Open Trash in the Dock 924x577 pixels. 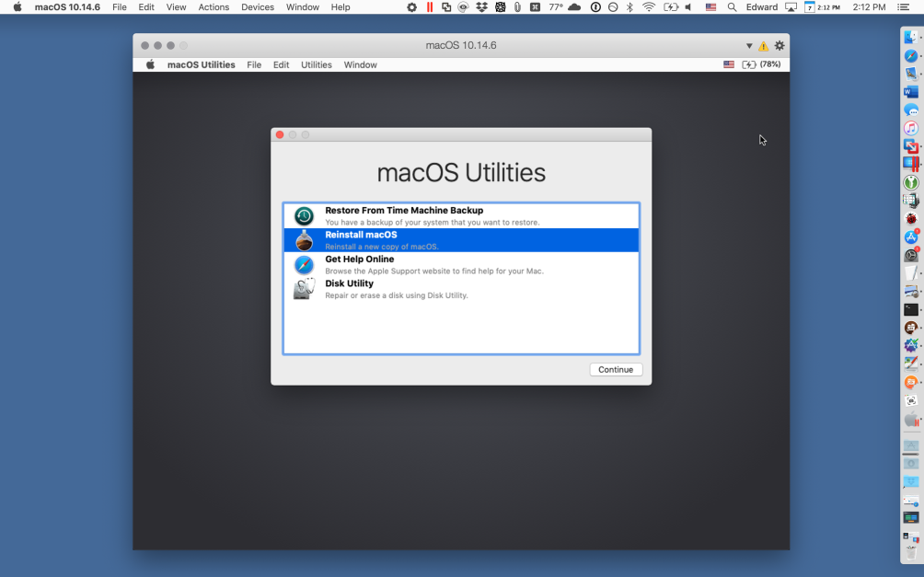pos(910,553)
